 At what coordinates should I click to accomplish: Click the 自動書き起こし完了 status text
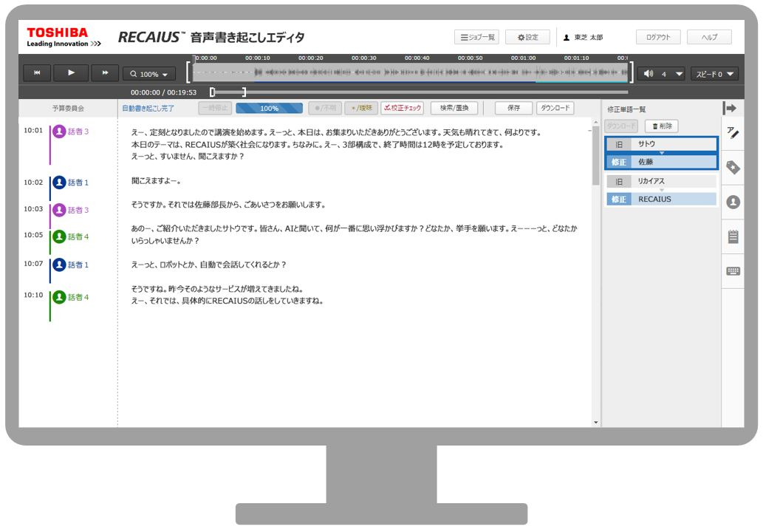pos(148,108)
